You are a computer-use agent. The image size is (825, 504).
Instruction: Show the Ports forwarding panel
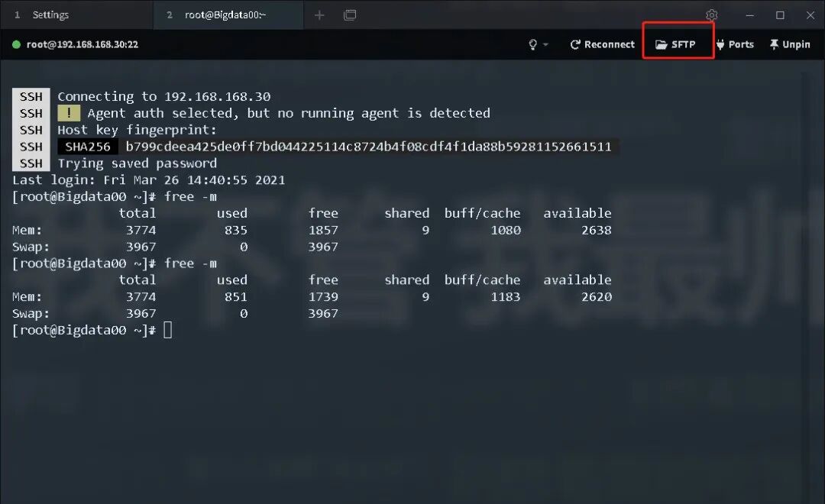735,45
